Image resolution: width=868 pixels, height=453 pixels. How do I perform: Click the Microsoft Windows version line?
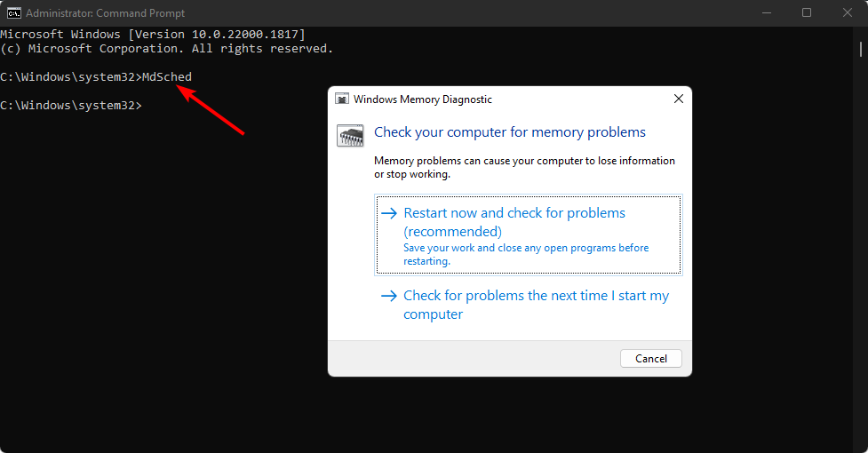(x=153, y=35)
